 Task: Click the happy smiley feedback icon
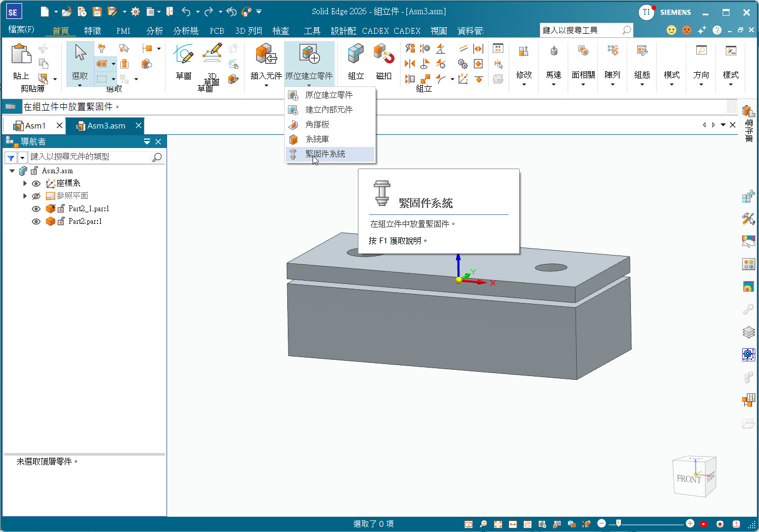672,30
